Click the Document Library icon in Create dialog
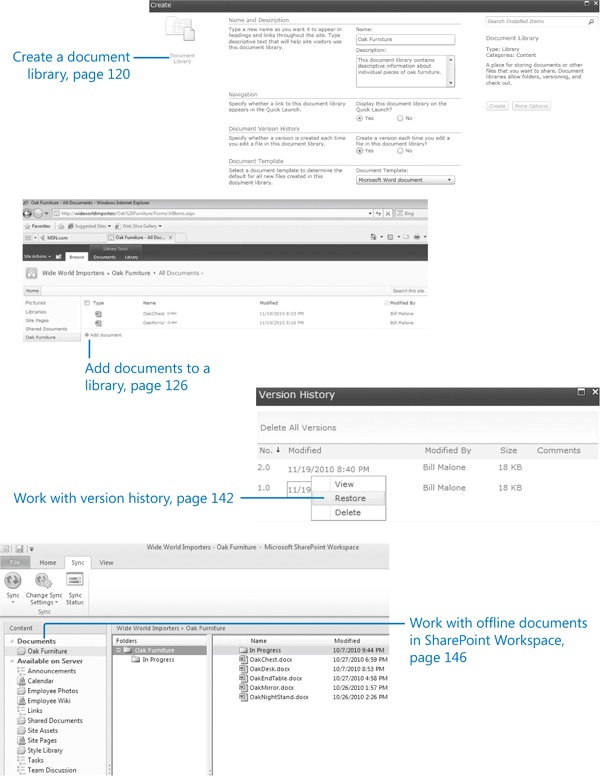This screenshot has width=600, height=776. click(180, 28)
